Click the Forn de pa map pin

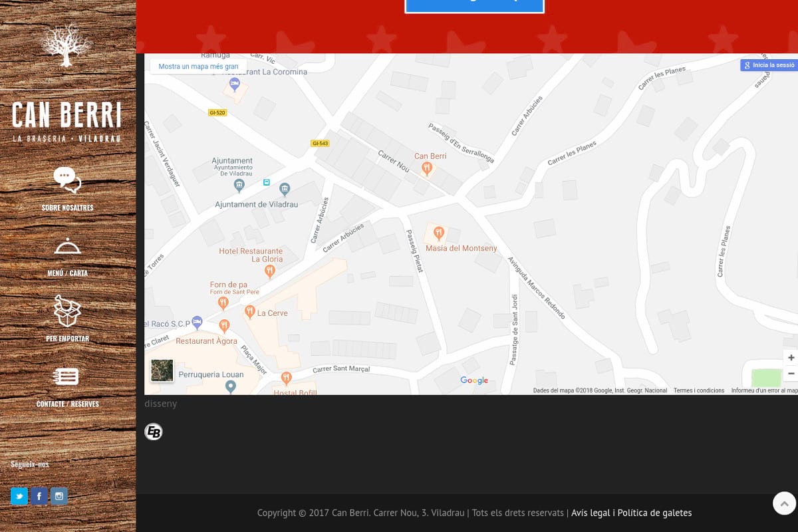pyautogui.click(x=223, y=303)
